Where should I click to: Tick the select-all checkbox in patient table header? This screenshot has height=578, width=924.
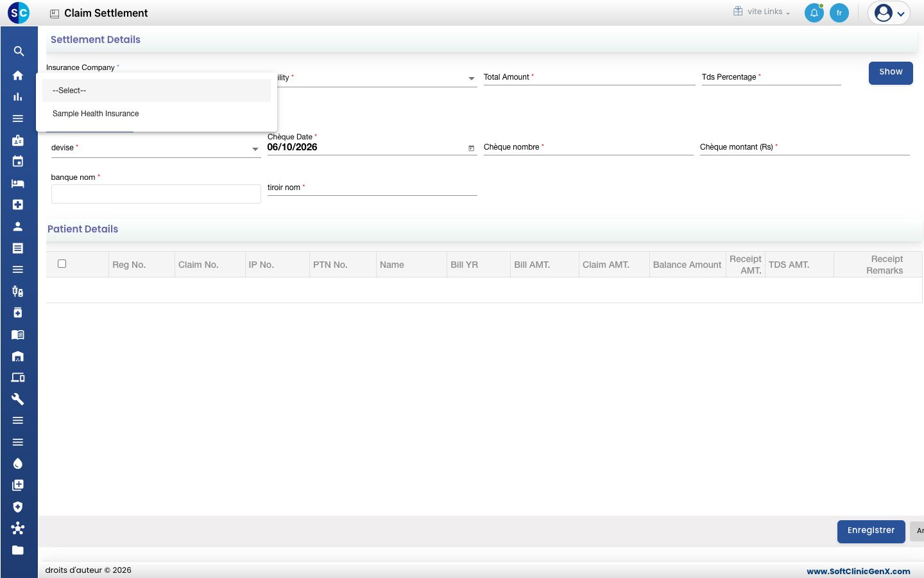tap(62, 264)
